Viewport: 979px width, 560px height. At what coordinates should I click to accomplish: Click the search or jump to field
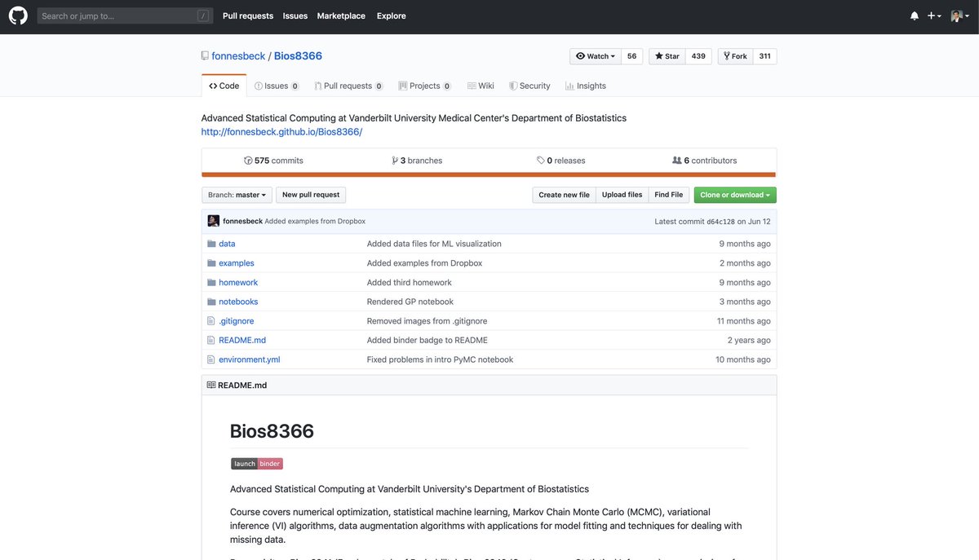(125, 15)
